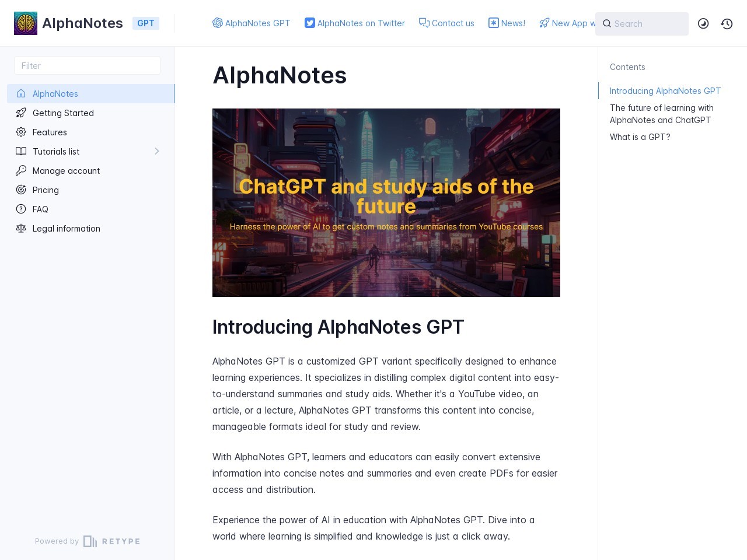Click the Twitter bird icon

(310, 23)
